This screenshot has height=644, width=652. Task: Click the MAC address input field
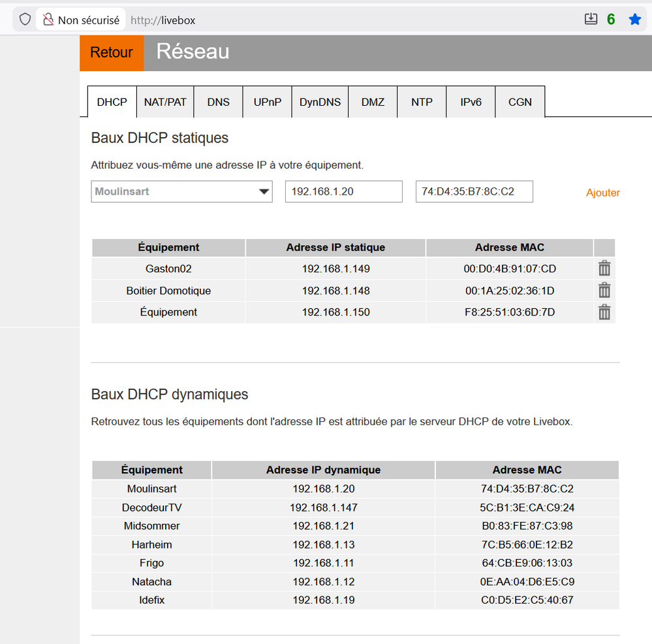click(474, 192)
